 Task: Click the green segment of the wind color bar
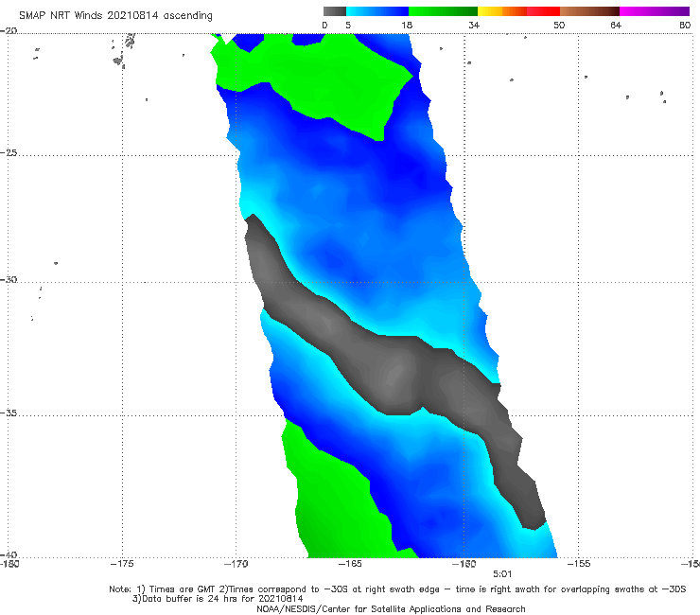point(443,11)
